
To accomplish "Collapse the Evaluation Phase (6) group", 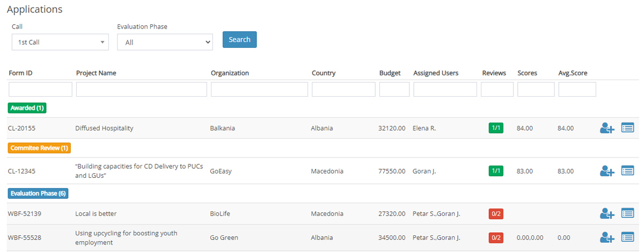I will click(38, 193).
